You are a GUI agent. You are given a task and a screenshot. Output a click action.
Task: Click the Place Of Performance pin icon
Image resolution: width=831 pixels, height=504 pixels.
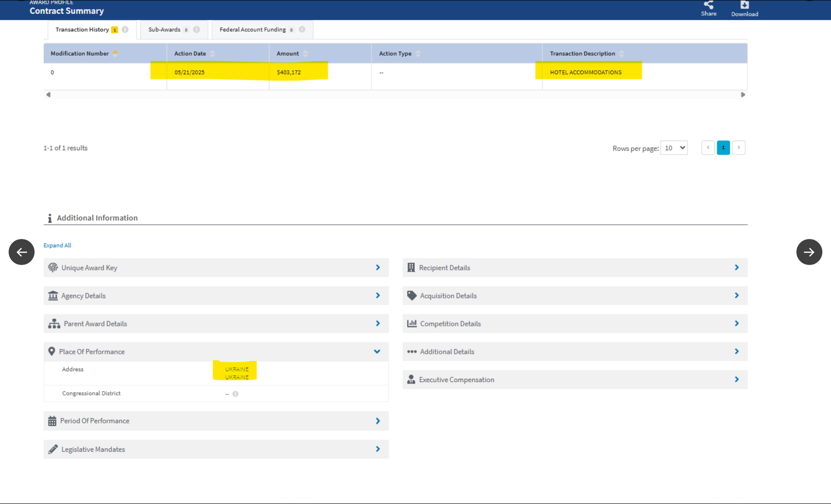52,351
